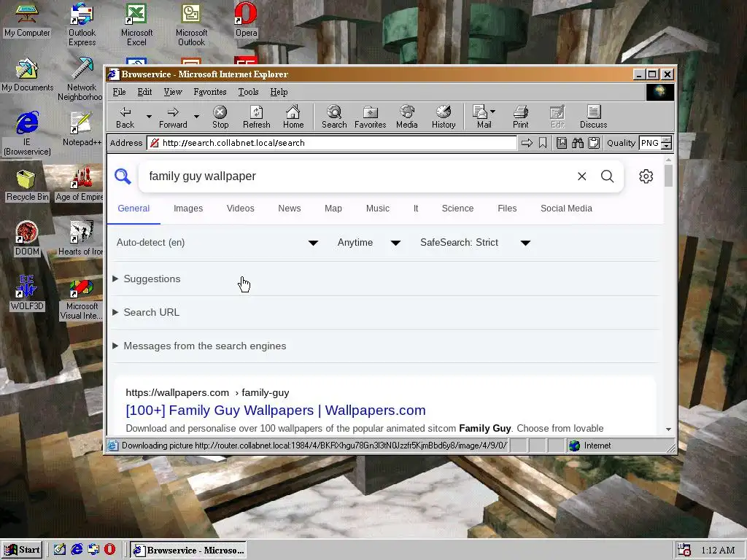Open the Opera desktop shortcut
This screenshot has width=747, height=560.
[x=246, y=20]
